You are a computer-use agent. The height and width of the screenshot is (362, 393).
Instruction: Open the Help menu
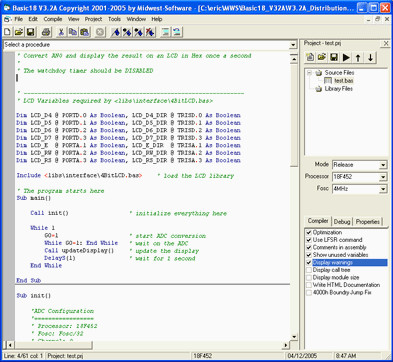click(157, 19)
